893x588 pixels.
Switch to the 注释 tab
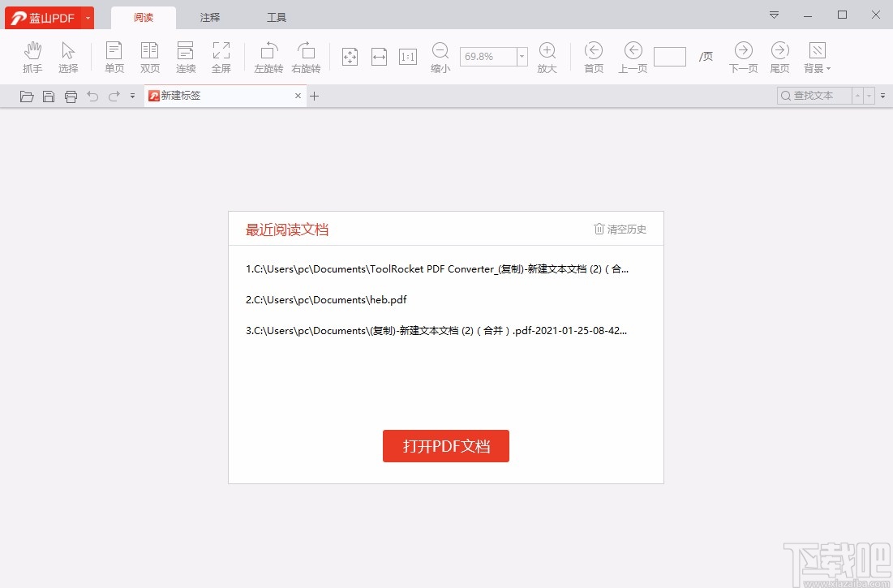pos(209,16)
